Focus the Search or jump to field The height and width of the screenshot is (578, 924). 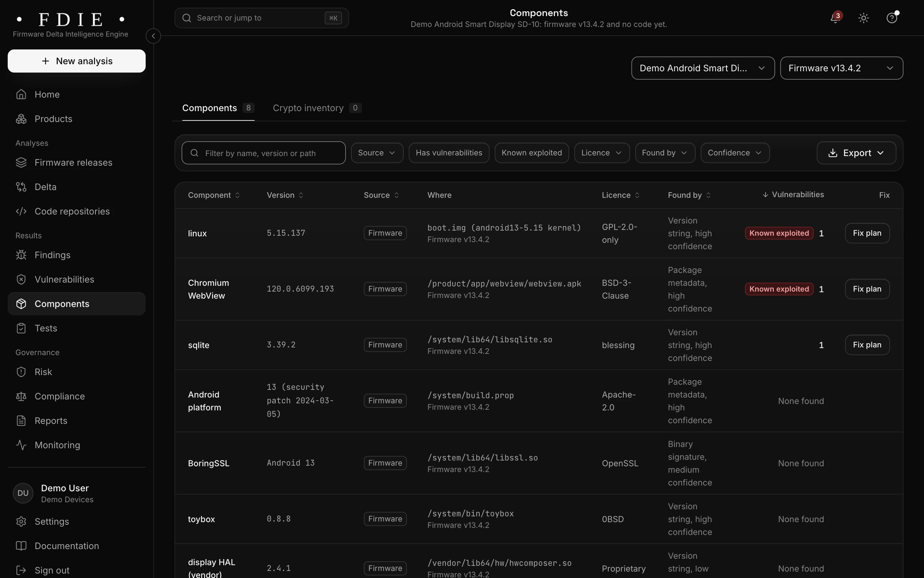pos(261,18)
